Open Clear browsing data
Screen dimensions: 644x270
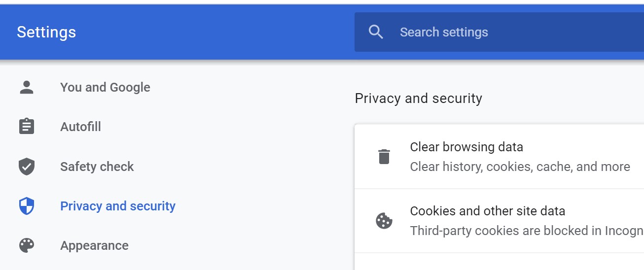click(499, 157)
